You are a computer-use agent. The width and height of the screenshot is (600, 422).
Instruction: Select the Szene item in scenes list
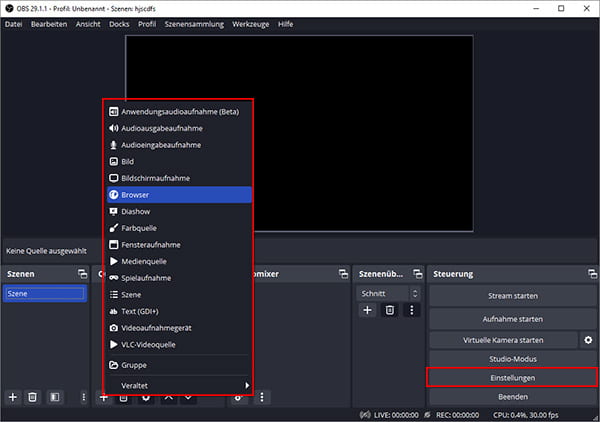pyautogui.click(x=45, y=293)
